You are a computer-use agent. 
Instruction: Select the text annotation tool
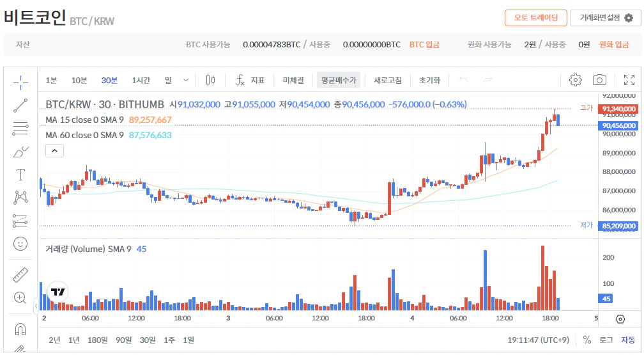[20, 175]
